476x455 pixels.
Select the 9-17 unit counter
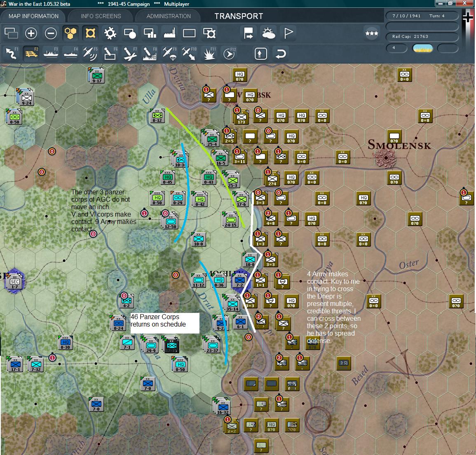click(97, 75)
